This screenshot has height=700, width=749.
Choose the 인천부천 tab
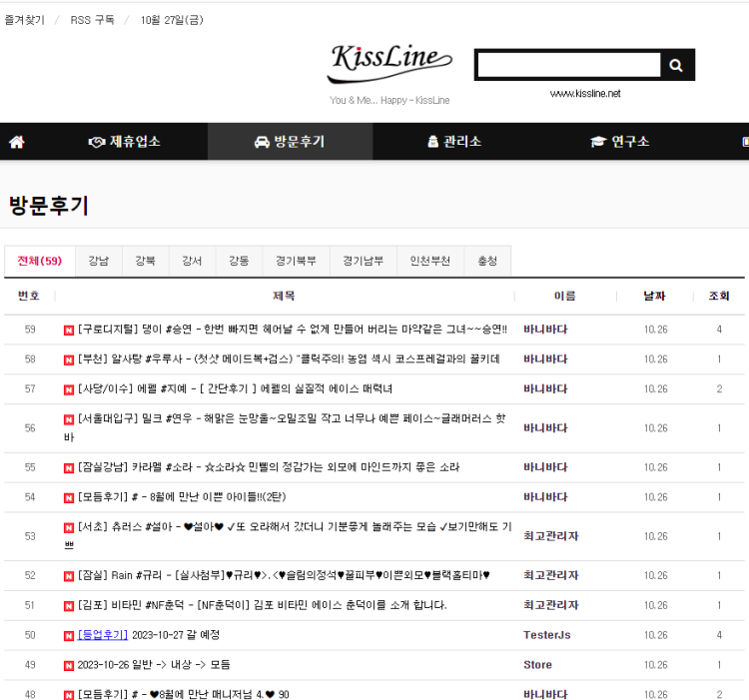(x=430, y=261)
